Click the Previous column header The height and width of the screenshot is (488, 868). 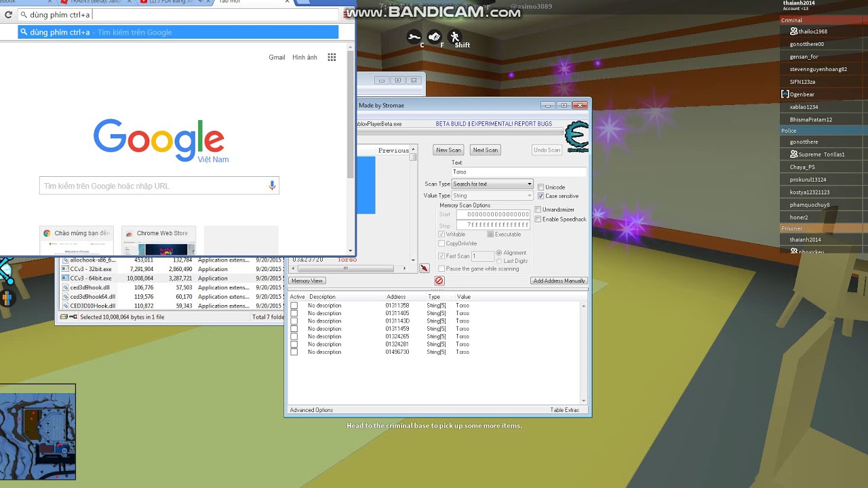[x=394, y=150]
